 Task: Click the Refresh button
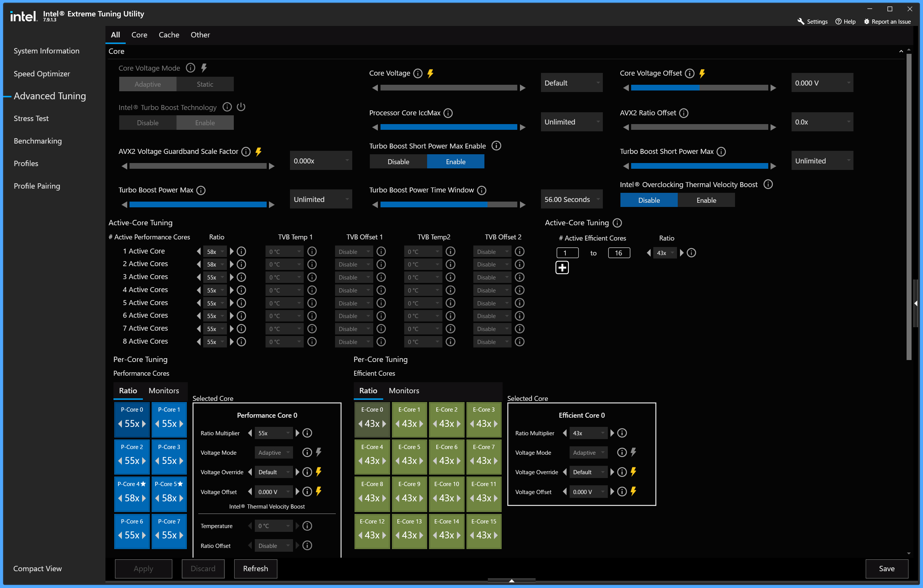pos(255,568)
